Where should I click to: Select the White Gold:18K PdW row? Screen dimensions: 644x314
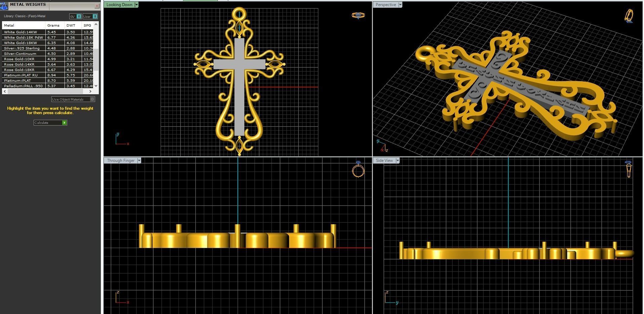pyautogui.click(x=48, y=37)
